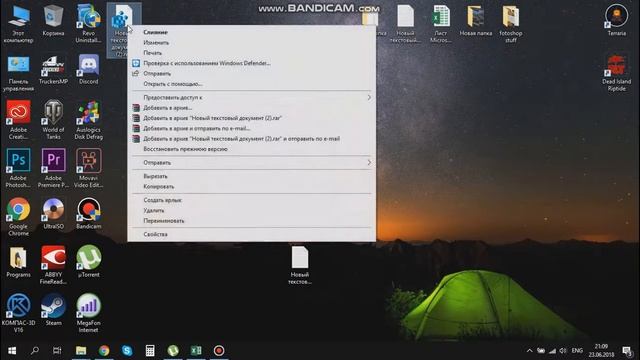Launch КОМПАС-3D V16 shortcut

coord(18,313)
